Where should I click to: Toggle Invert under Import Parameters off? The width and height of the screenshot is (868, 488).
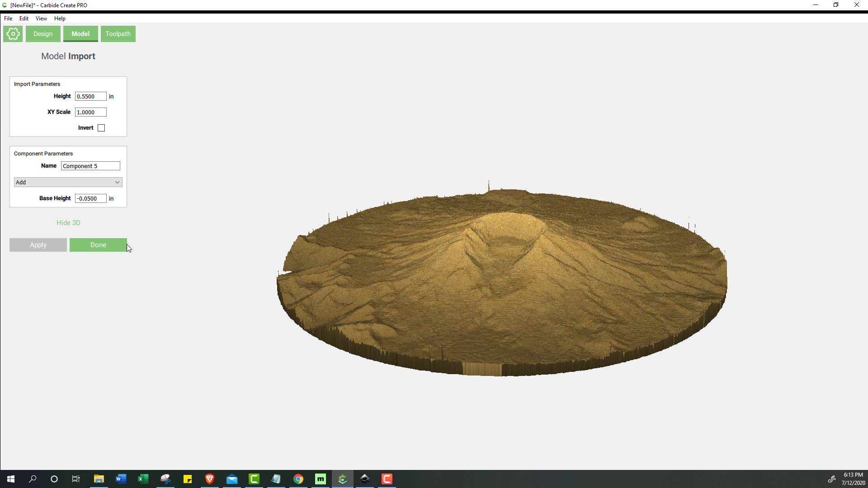click(x=101, y=128)
